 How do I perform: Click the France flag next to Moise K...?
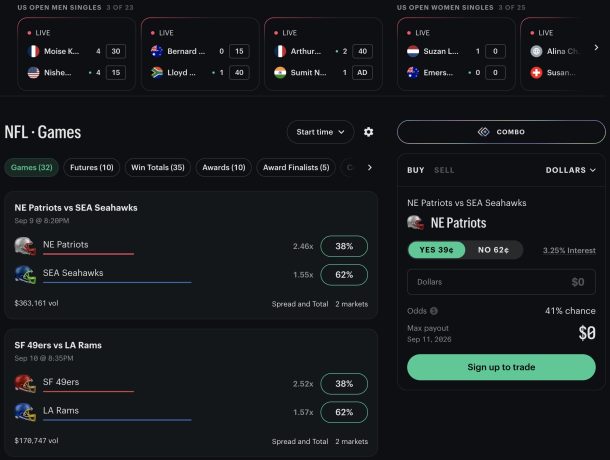[33, 51]
